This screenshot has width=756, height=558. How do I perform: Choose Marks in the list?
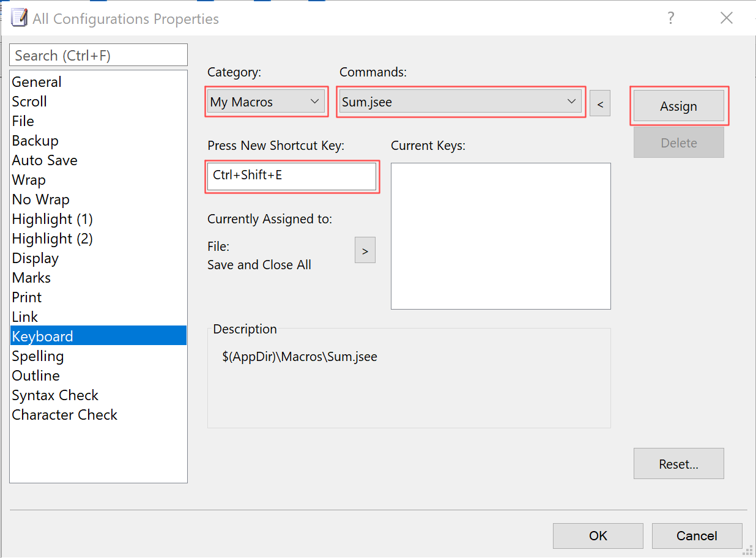tap(98, 278)
